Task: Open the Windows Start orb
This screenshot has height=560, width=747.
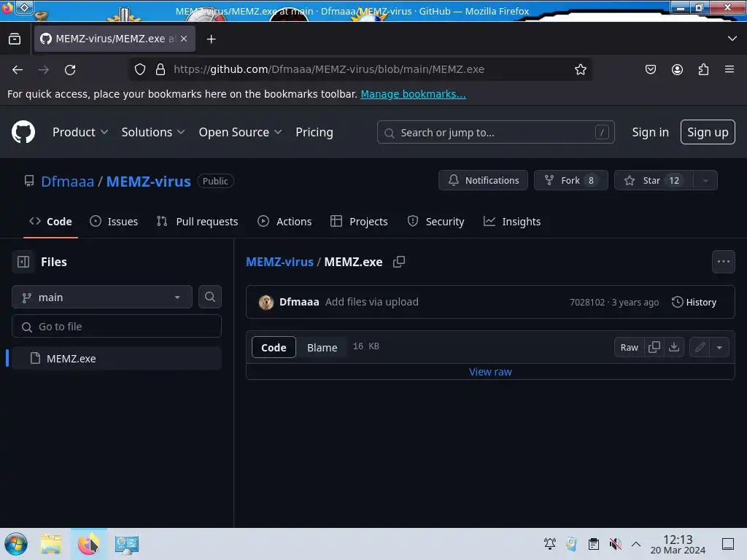Action: pos(16,544)
